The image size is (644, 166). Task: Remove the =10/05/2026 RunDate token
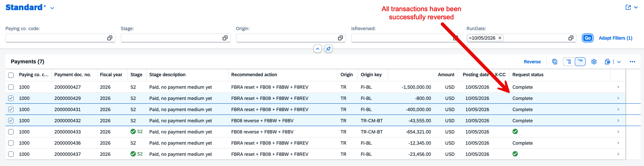coord(500,38)
